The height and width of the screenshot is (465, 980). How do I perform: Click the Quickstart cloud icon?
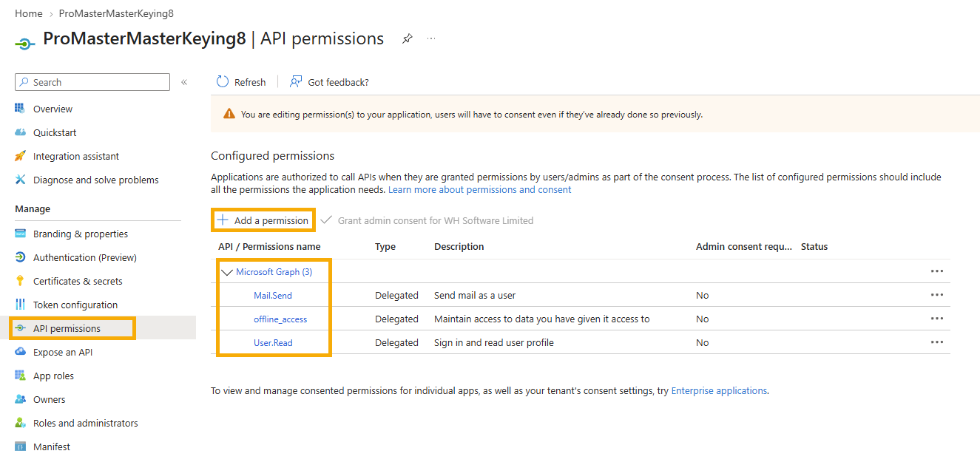20,132
